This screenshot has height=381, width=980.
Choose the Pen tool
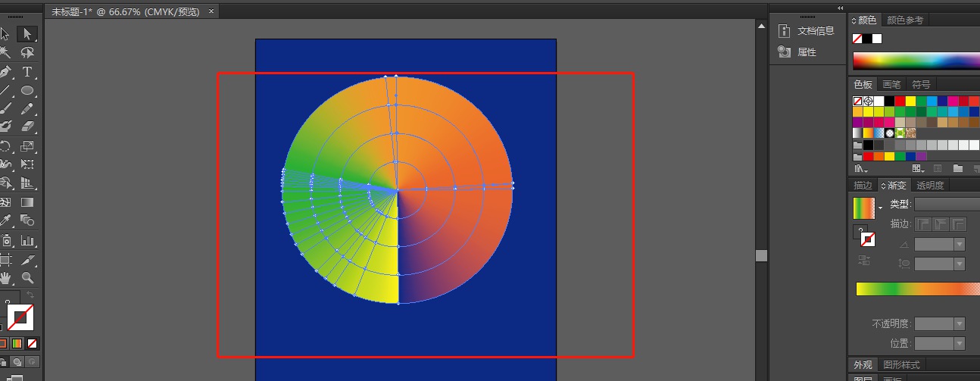click(5, 72)
